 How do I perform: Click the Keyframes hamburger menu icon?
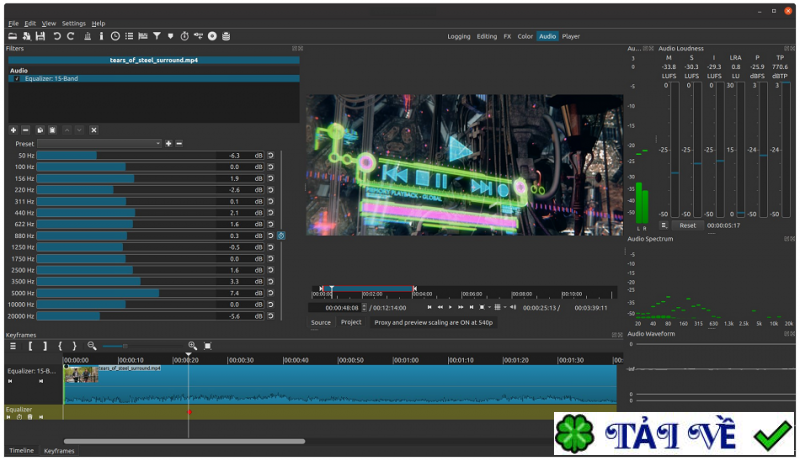pos(13,345)
